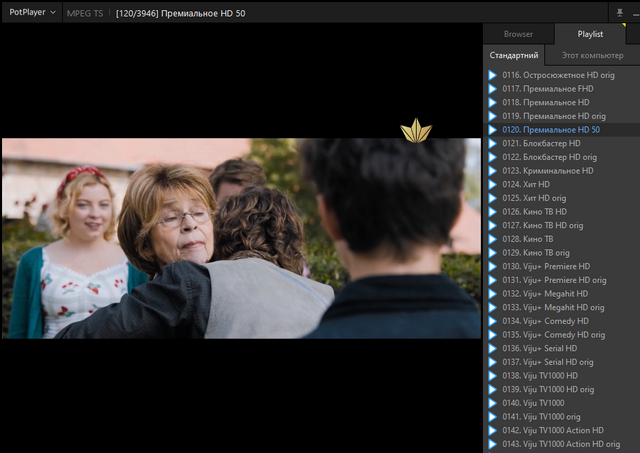
Task: Select playlist entry 0138. Viju TV1000 HD
Action: [x=562, y=376]
